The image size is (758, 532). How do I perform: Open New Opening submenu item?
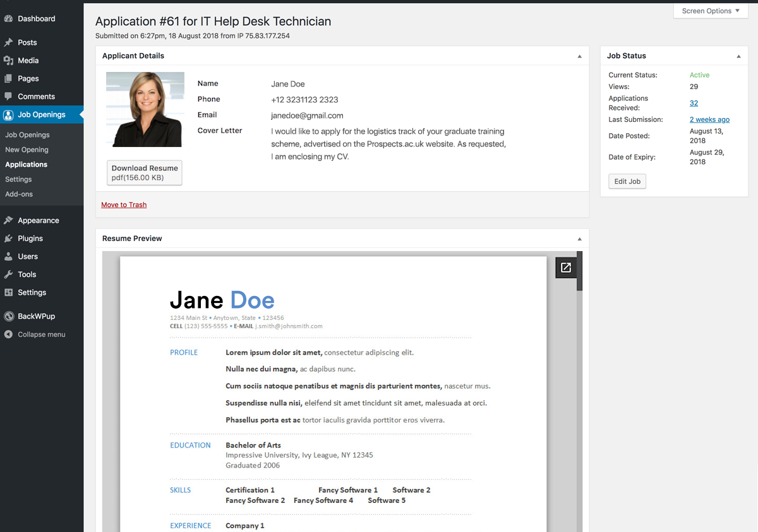coord(27,150)
